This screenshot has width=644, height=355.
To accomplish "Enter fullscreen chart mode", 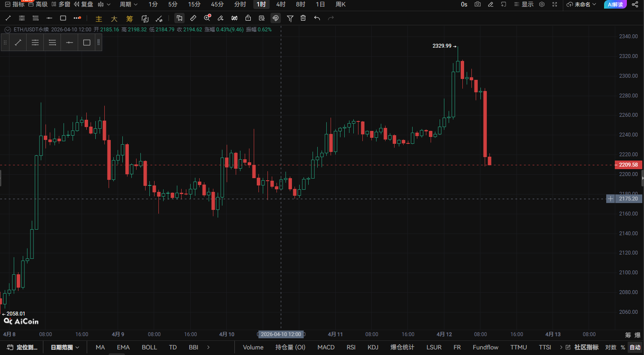I will pyautogui.click(x=555, y=4).
